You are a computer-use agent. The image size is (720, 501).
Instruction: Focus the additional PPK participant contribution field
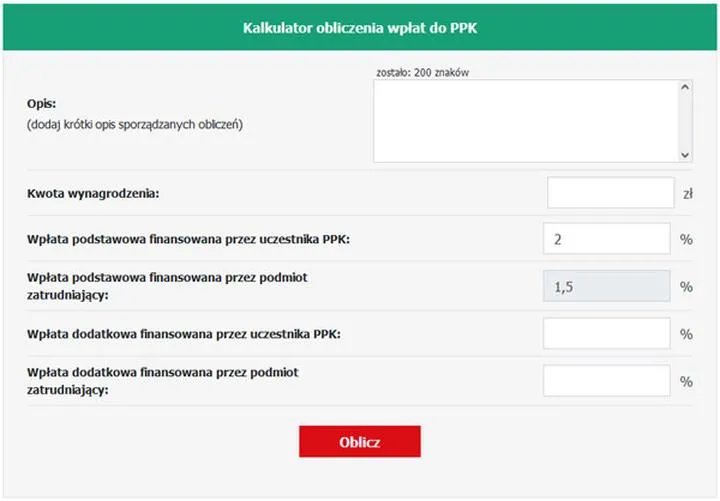(606, 333)
